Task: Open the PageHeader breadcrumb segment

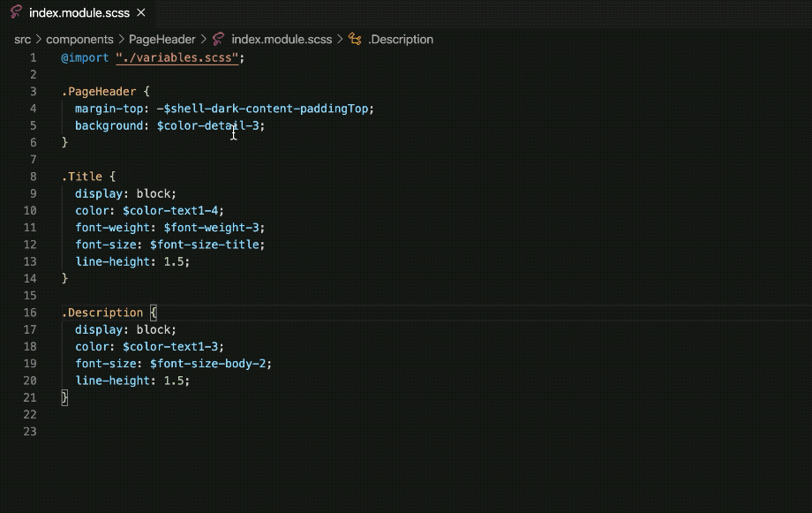Action: click(162, 40)
